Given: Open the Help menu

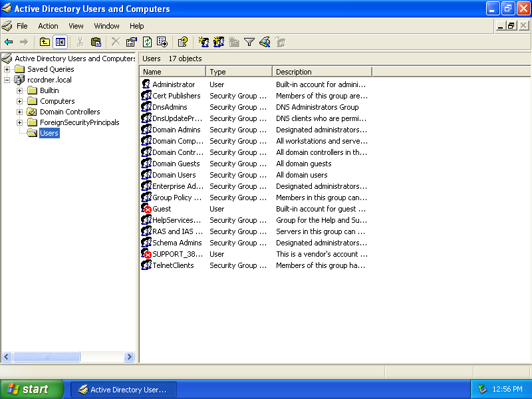Looking at the screenshot, I should (137, 26).
